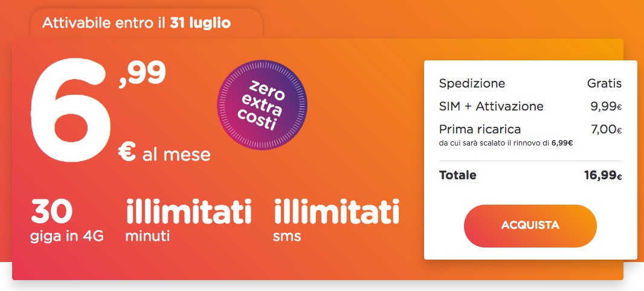
Task: Click the '9,99€' activation price
Action: click(606, 107)
